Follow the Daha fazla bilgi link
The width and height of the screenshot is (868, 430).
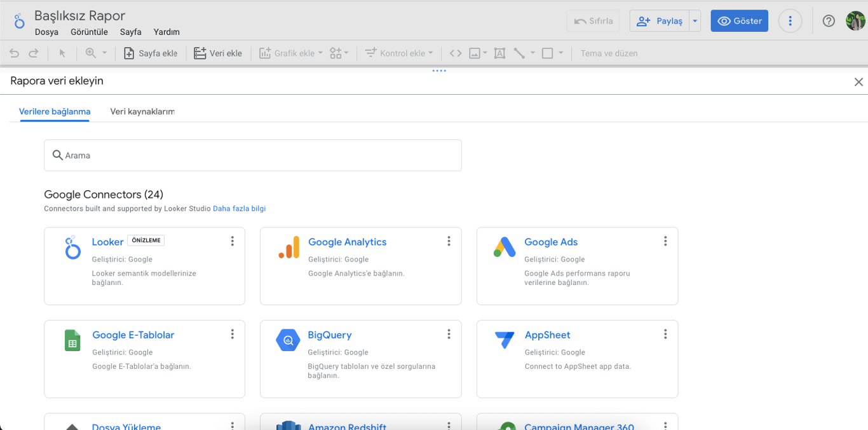pos(239,209)
